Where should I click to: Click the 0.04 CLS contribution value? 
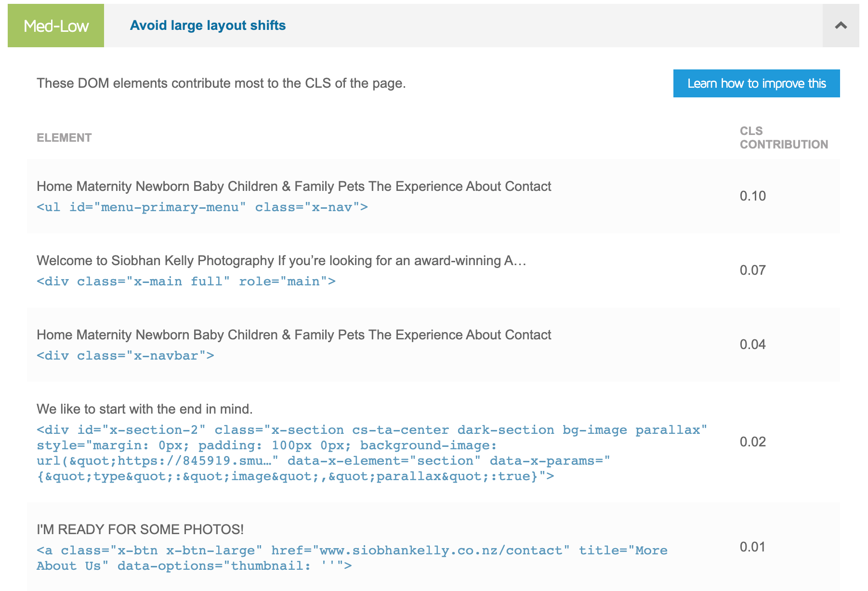pyautogui.click(x=753, y=345)
